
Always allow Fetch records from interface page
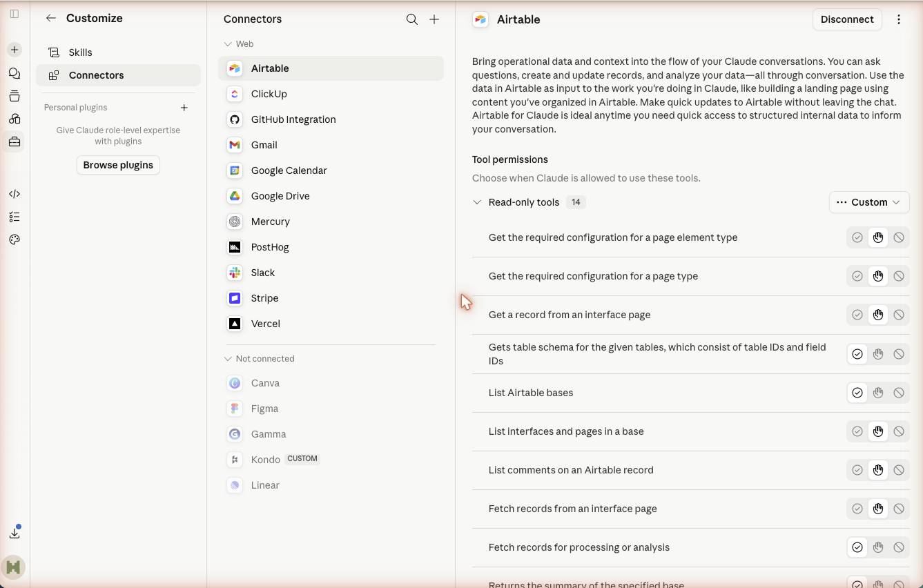click(857, 509)
